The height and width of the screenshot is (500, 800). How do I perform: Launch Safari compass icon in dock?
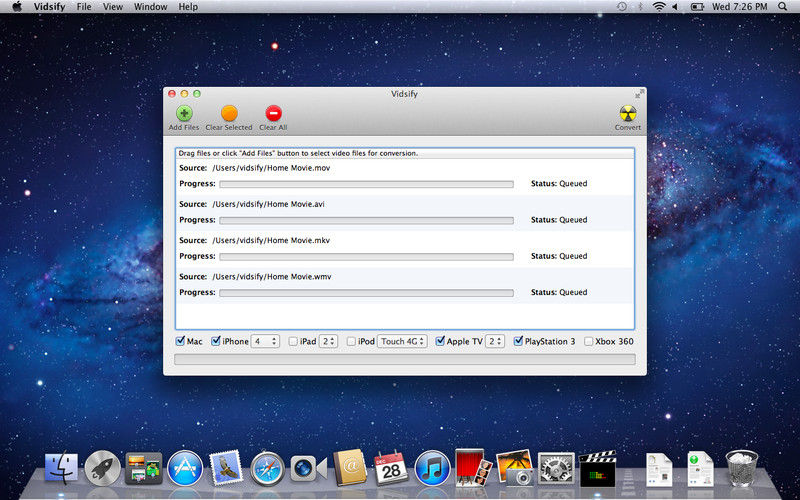(267, 468)
